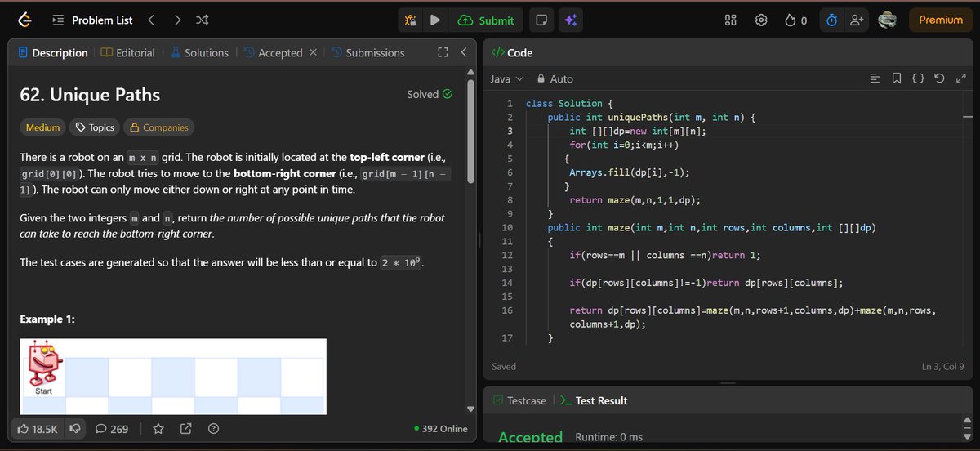Click the format code icon

[x=875, y=78]
